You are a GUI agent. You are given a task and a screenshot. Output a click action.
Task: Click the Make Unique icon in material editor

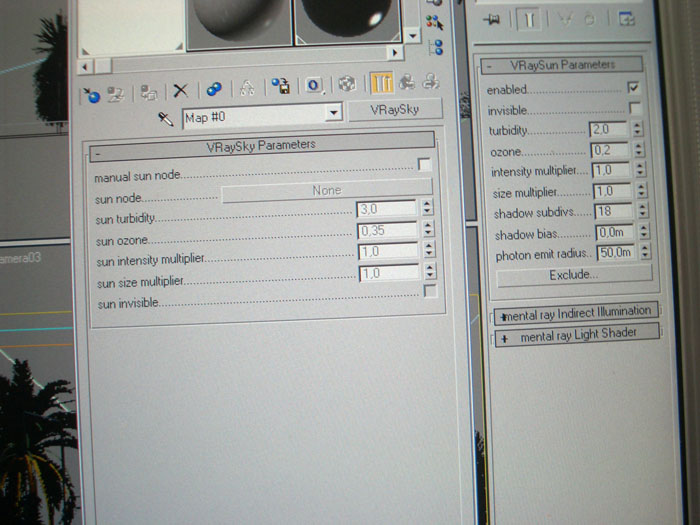(x=247, y=88)
